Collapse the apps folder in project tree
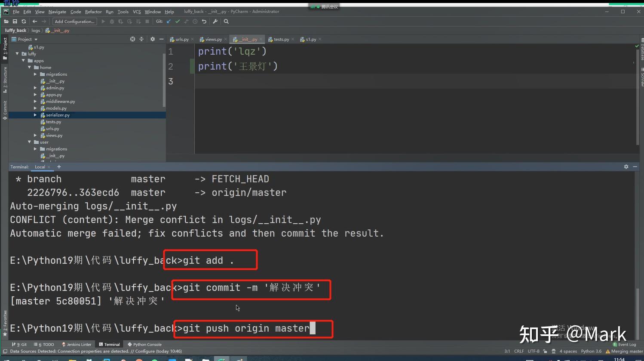This screenshot has width=644, height=361. click(23, 61)
